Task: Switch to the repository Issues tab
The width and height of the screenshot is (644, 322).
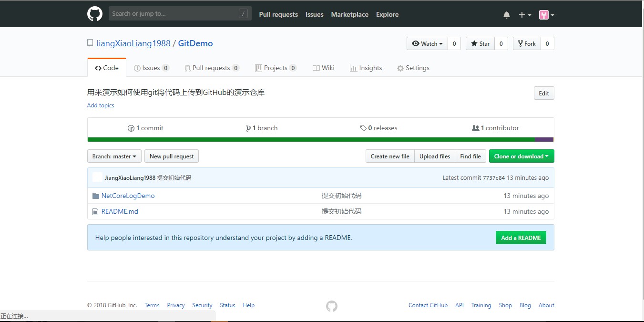Action: pos(152,68)
